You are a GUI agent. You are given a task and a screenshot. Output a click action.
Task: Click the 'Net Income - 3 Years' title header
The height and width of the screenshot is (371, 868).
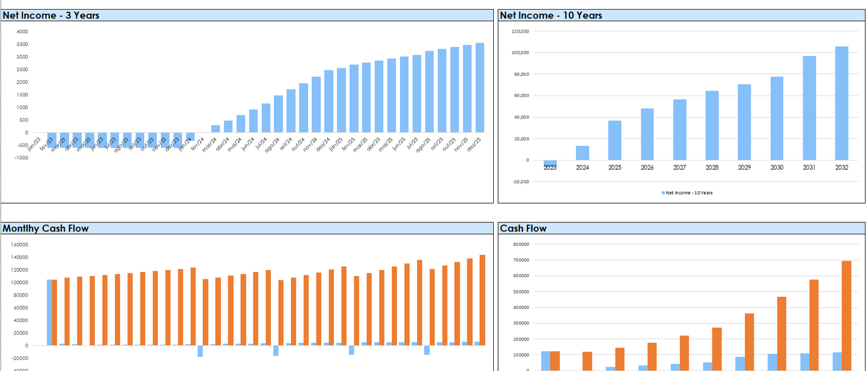pyautogui.click(x=51, y=16)
